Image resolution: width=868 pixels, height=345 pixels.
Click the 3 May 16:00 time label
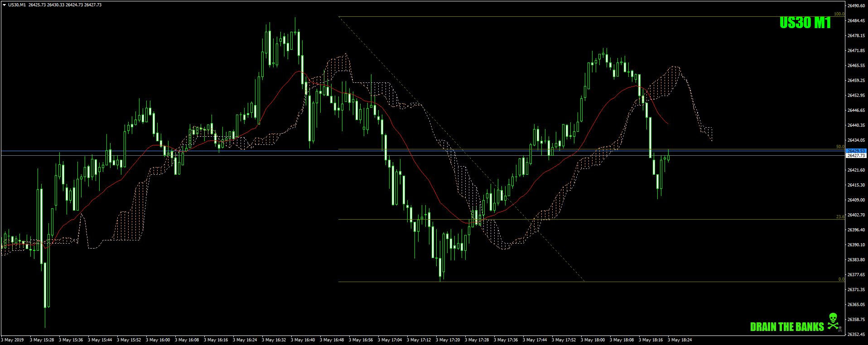coord(158,340)
